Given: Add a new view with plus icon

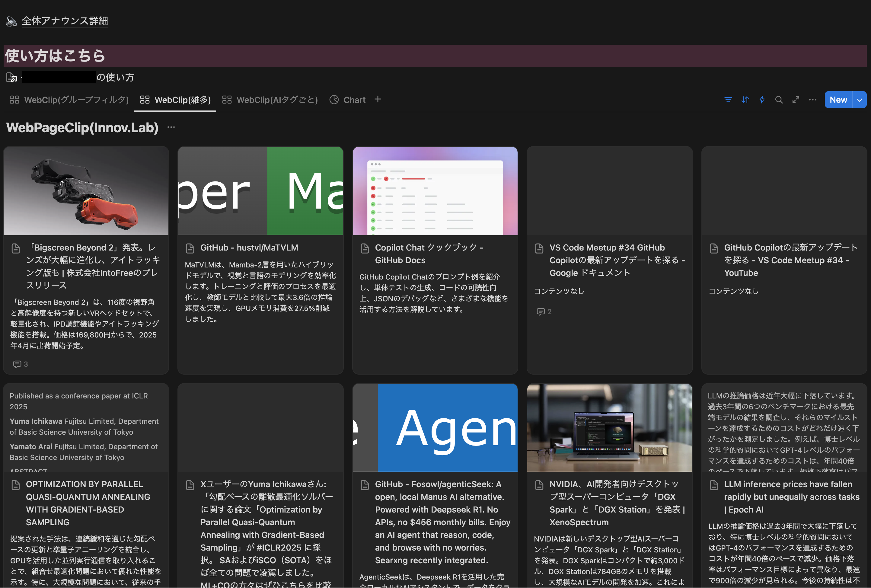Looking at the screenshot, I should click(378, 99).
